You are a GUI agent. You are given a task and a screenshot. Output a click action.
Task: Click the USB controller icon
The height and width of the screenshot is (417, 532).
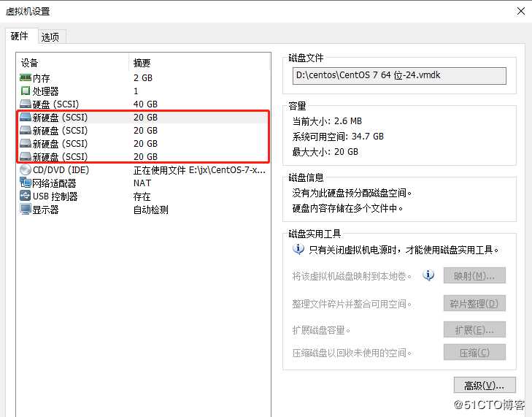point(26,196)
